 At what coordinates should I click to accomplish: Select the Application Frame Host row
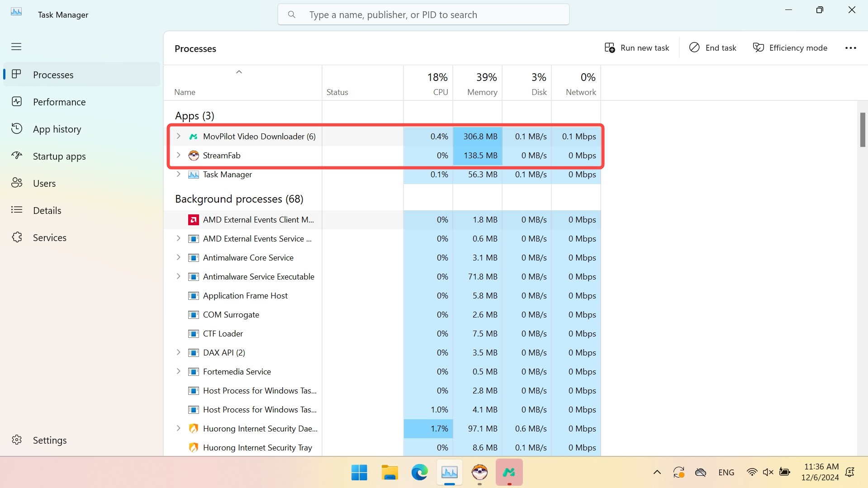pyautogui.click(x=382, y=295)
